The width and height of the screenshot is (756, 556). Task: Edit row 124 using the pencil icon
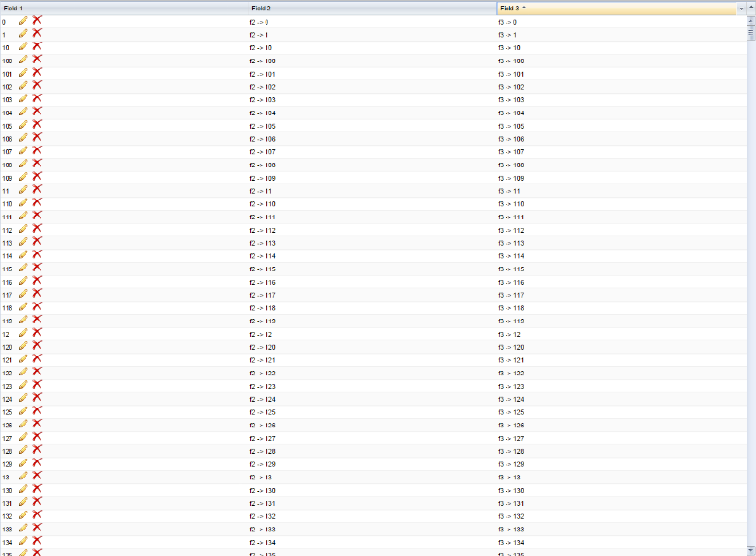[x=23, y=398]
